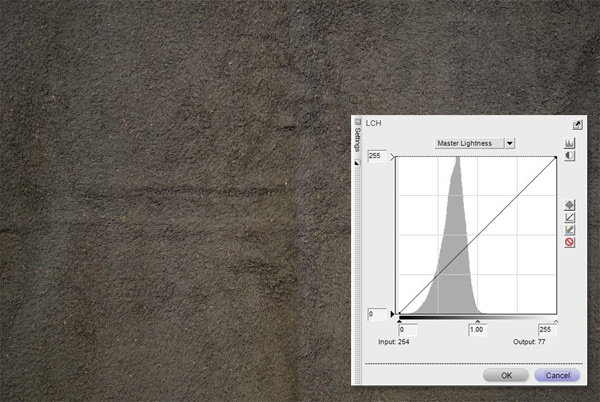
Task: Click the 'Output: 77' readout text
Action: click(529, 342)
